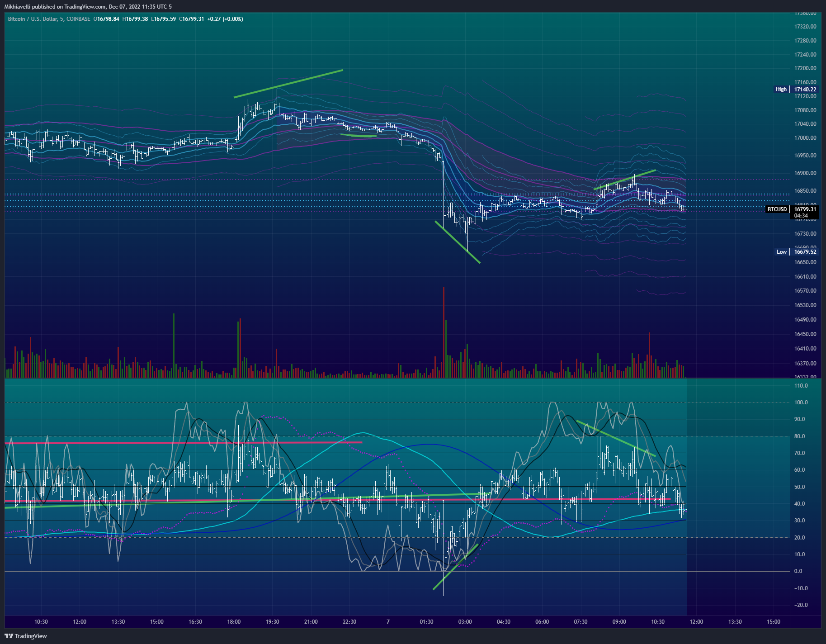Click the 16:30 time axis label

(x=195, y=622)
